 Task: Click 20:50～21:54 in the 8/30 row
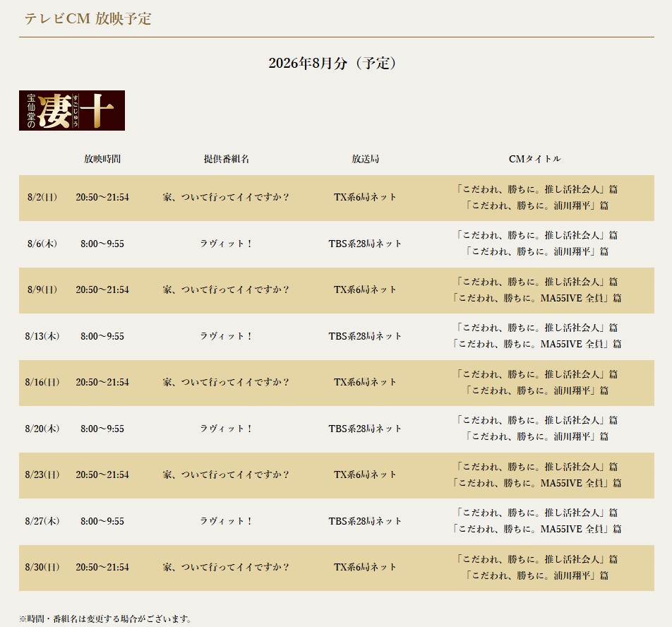click(102, 568)
